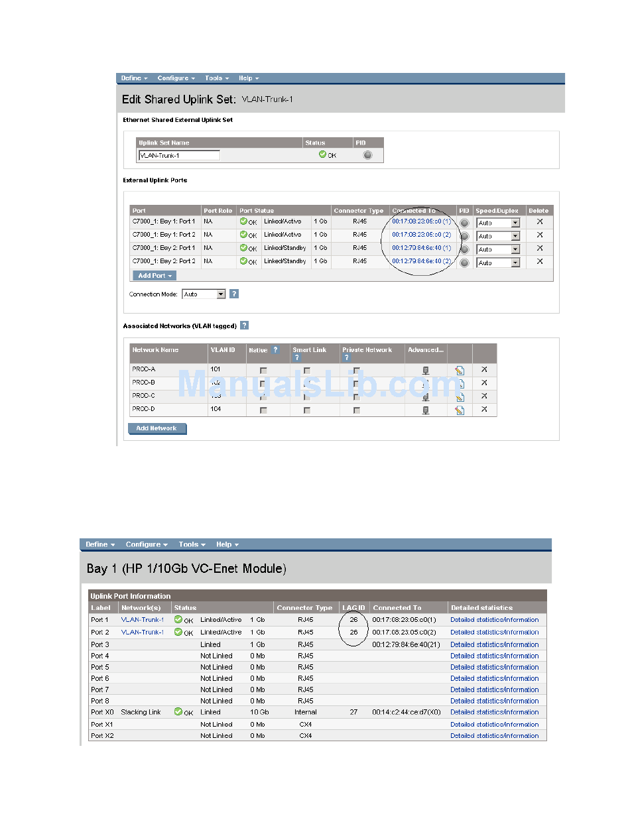
Task: Open help for Connection Mode
Action: point(233,294)
